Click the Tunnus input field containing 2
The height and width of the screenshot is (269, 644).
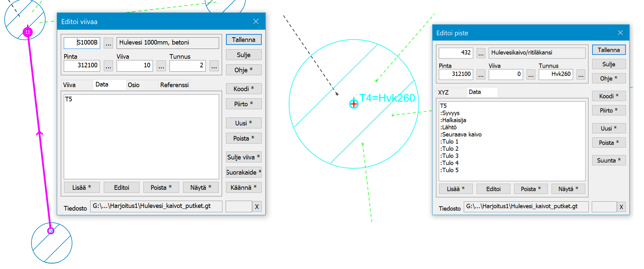coord(187,65)
